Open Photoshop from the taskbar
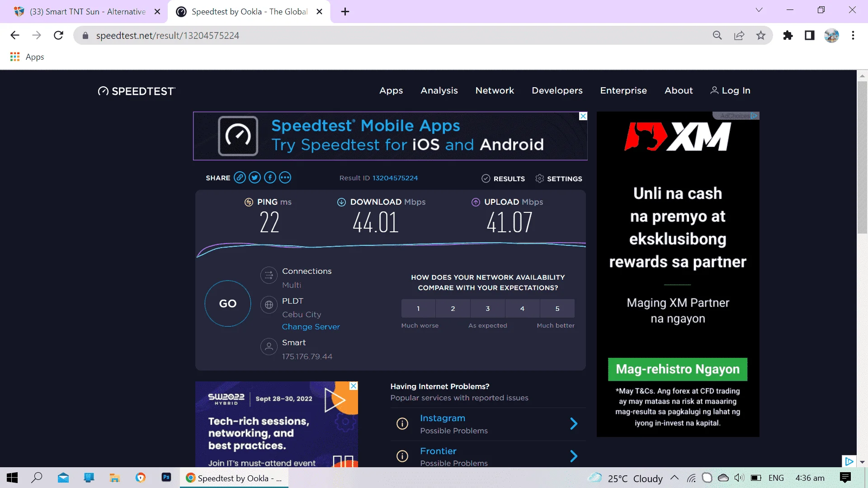868x488 pixels. click(166, 478)
